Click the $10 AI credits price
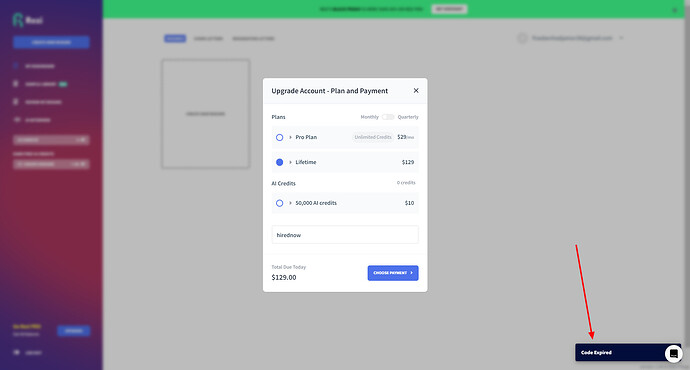The image size is (690, 370). coord(409,203)
